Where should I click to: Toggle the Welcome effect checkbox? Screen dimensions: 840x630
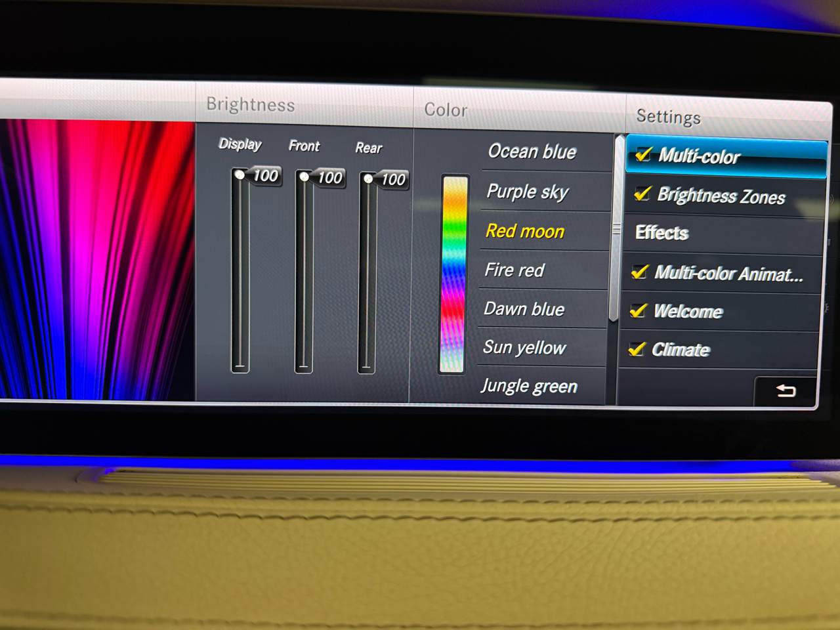638,310
